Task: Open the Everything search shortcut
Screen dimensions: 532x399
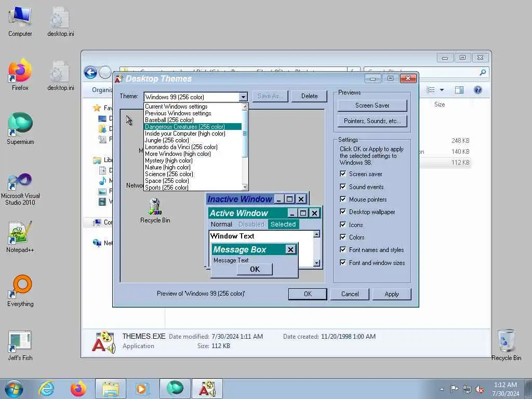Action: tap(20, 291)
